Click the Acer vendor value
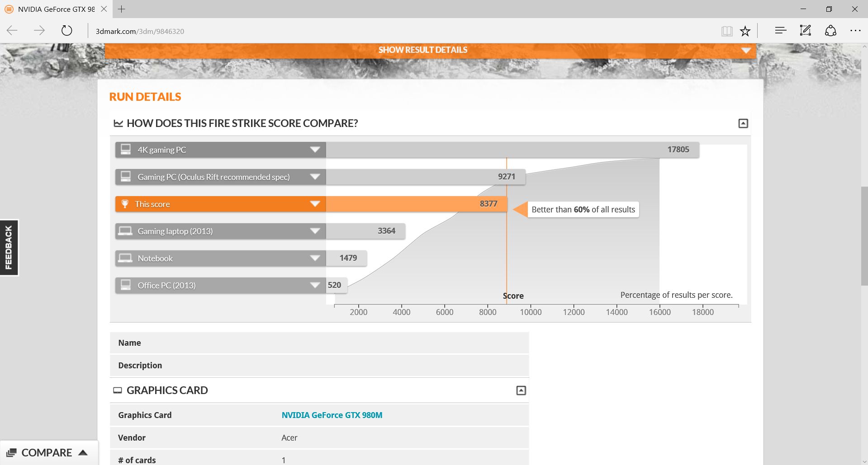 [x=289, y=437]
